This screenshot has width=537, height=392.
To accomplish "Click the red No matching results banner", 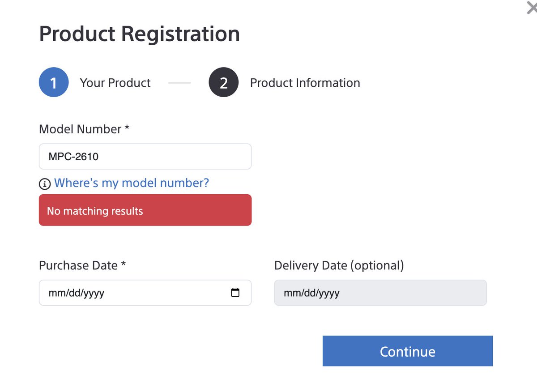I will pyautogui.click(x=145, y=210).
